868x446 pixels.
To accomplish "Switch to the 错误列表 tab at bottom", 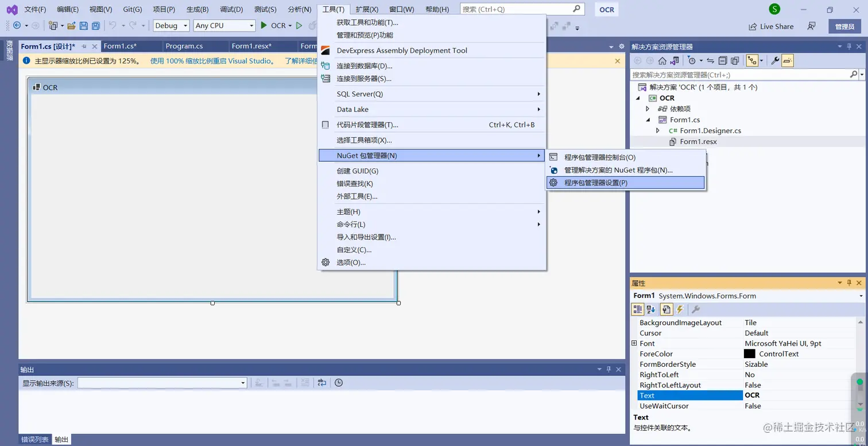I will (35, 440).
